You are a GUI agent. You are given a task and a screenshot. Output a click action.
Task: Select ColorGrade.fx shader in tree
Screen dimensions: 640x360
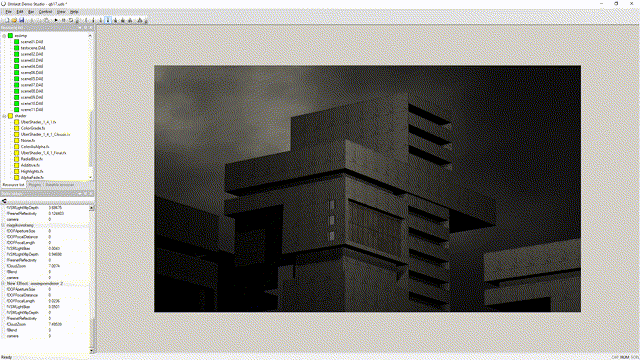[x=33, y=128]
